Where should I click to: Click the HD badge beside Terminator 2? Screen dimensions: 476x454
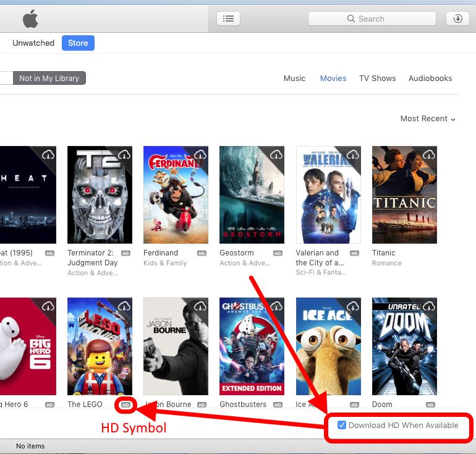pos(125,253)
